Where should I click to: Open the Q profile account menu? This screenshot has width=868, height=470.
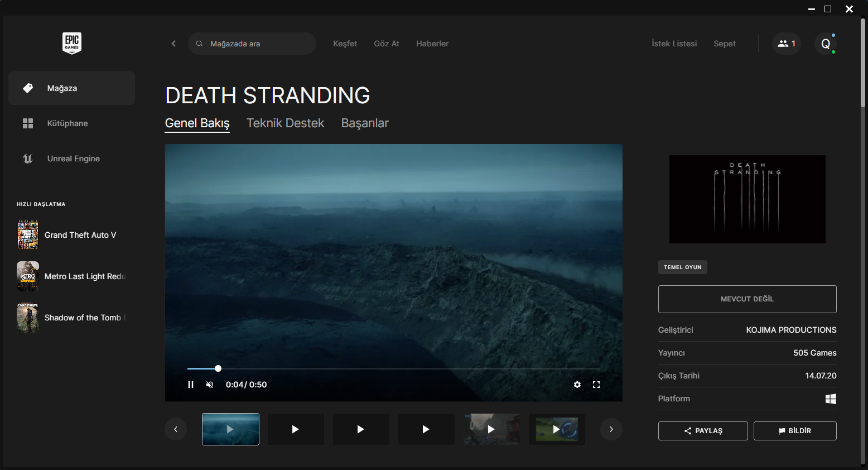(x=826, y=44)
